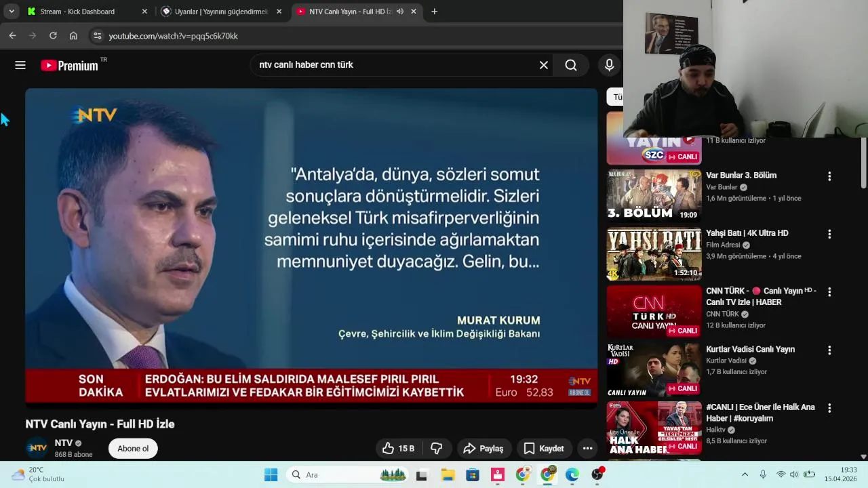Open the weather widget 20°C
Viewport: 868px width, 488px height.
[38, 474]
